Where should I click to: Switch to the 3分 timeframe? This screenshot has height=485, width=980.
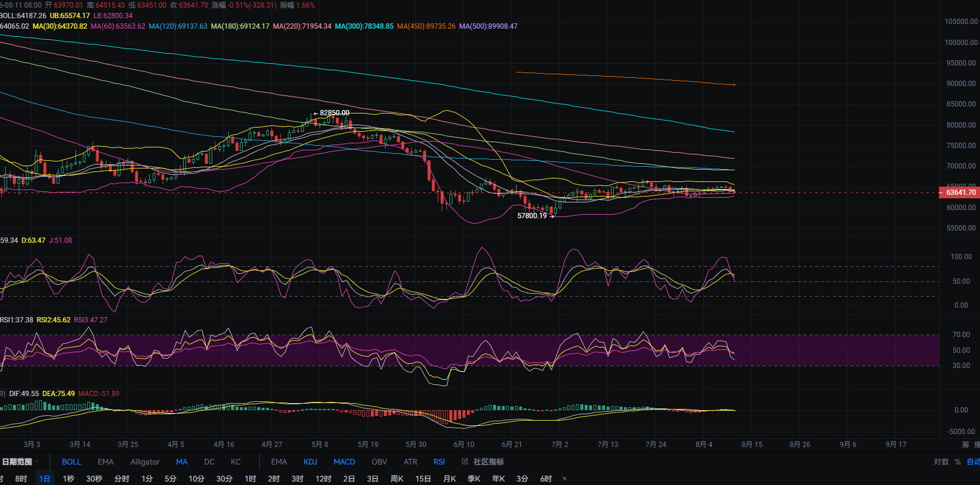coord(522,479)
